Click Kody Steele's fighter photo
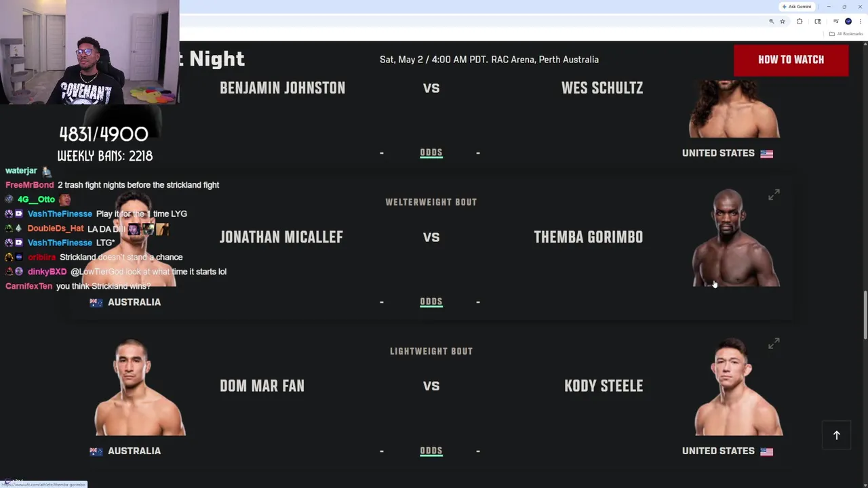The height and width of the screenshot is (488, 868). (x=738, y=388)
